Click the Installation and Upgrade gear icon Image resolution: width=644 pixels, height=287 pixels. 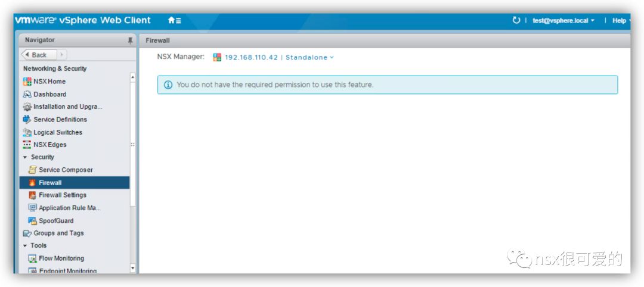tap(27, 107)
